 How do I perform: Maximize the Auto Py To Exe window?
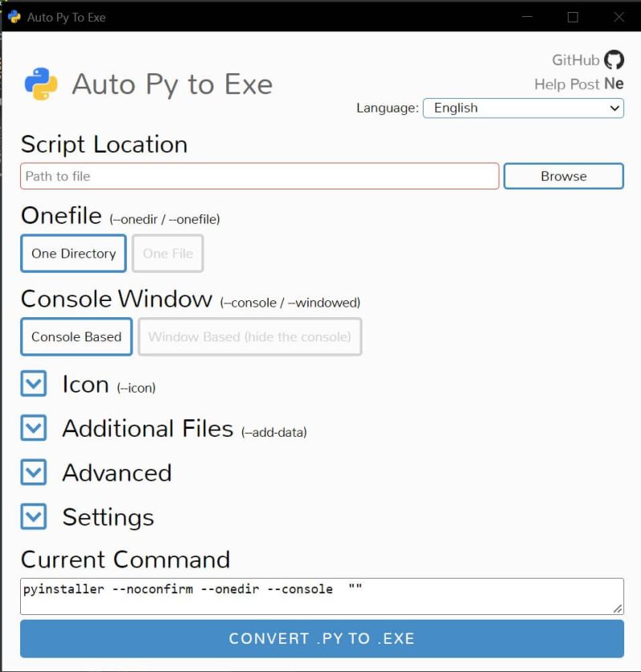click(x=573, y=17)
